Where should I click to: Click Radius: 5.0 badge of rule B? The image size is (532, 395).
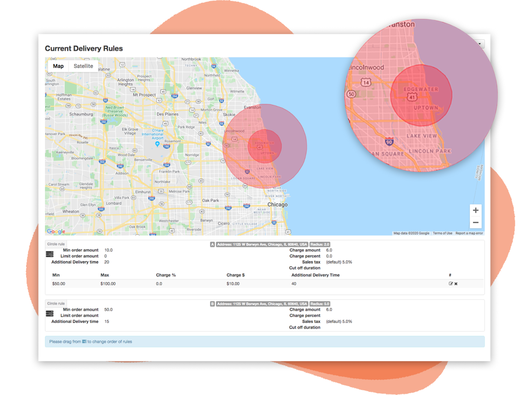[320, 304]
